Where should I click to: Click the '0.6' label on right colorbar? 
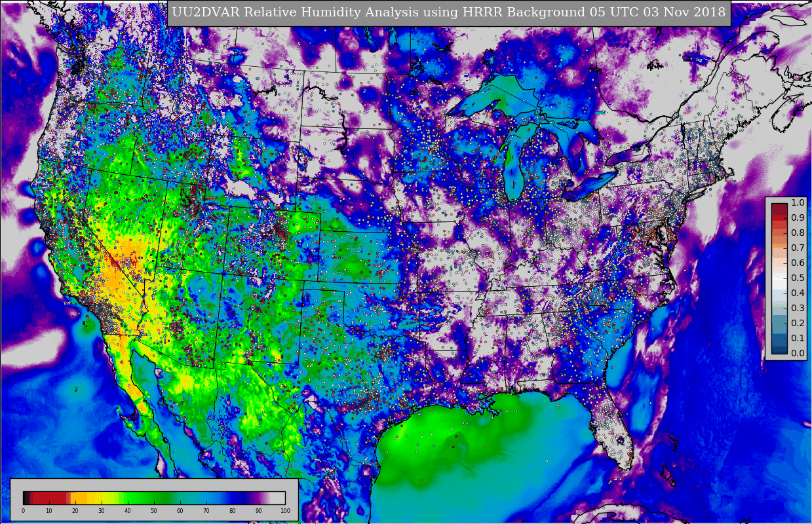coord(798,263)
